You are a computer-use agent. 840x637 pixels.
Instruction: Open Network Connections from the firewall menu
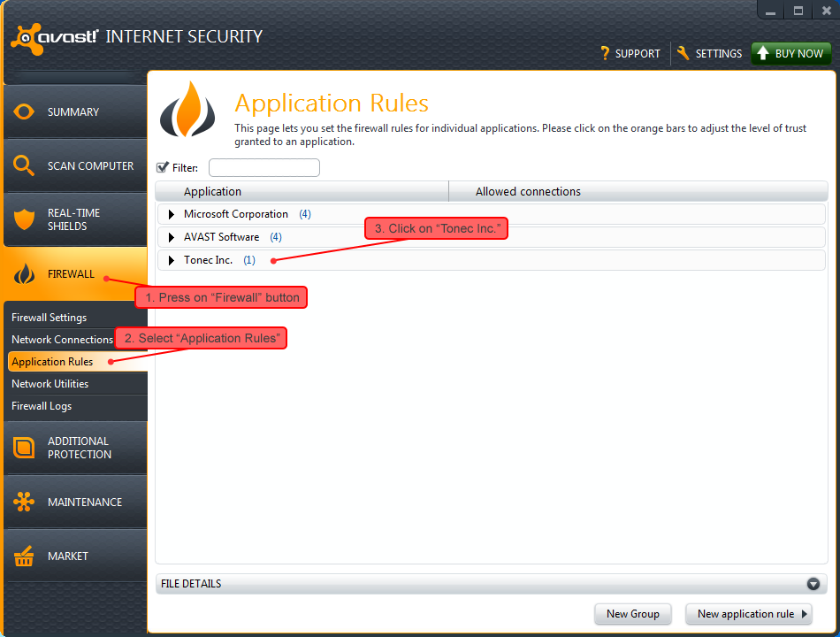(x=62, y=339)
